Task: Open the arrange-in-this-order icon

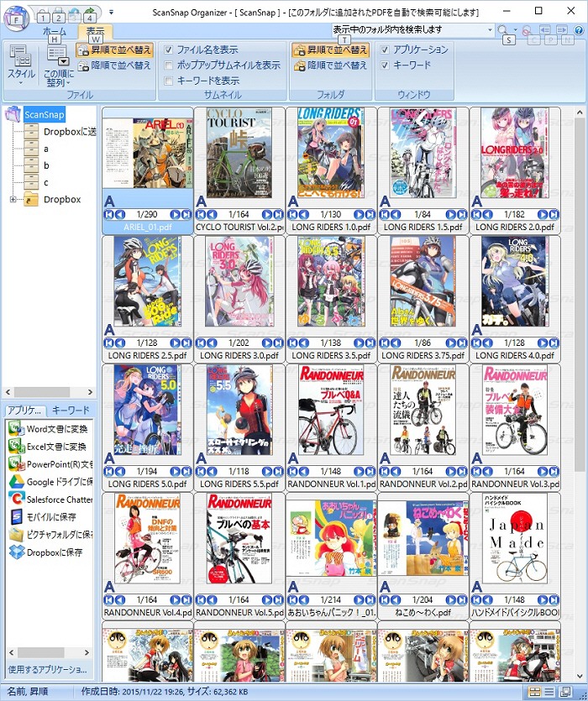Action: coord(58,56)
